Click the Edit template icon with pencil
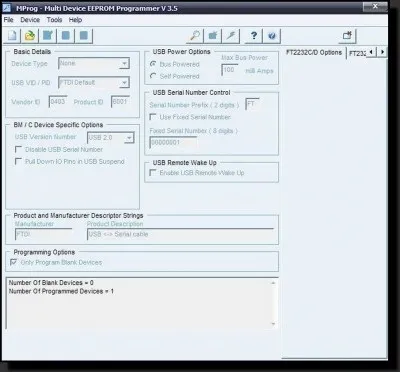400x372 pixels. (x=48, y=36)
